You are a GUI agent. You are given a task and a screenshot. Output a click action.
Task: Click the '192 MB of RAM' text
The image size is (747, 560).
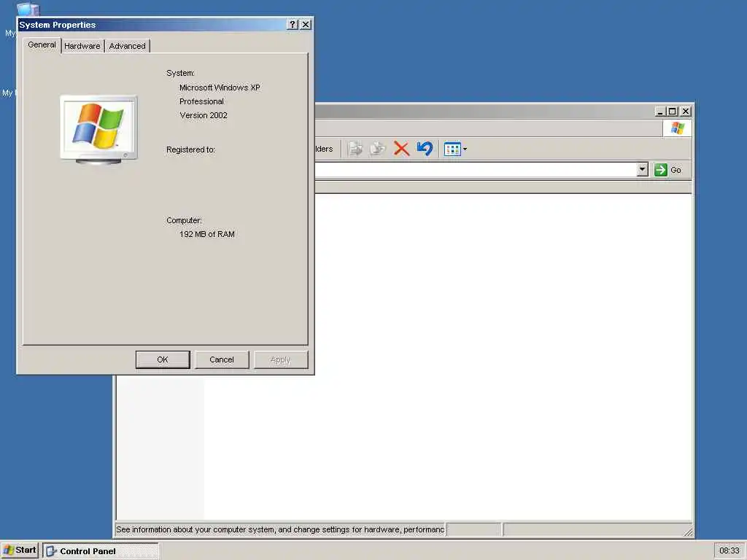click(x=206, y=234)
